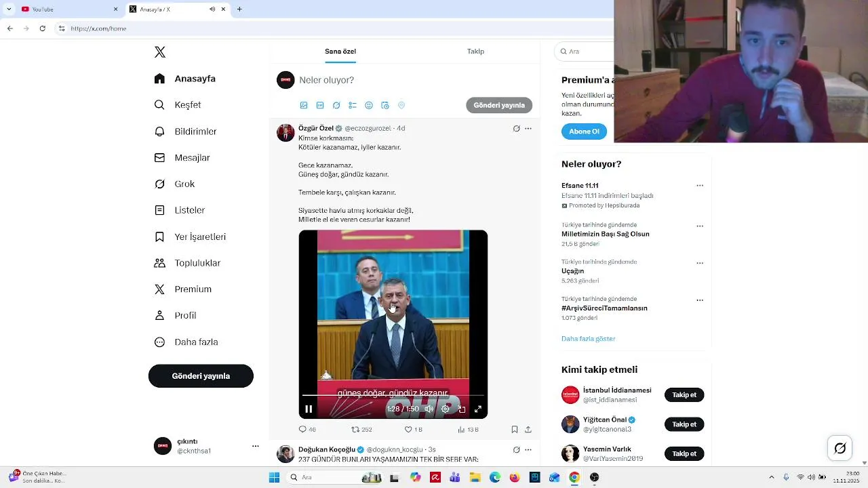Open emoji picker in composer
868x488 pixels.
coord(369,106)
